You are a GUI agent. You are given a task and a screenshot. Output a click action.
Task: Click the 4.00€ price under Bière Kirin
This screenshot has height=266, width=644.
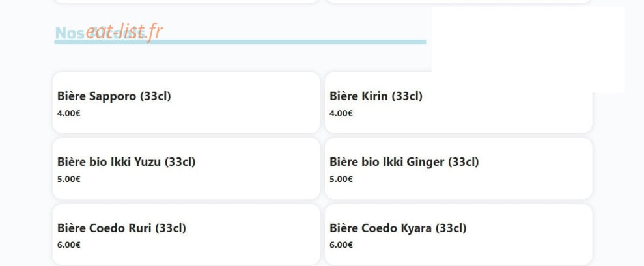click(341, 113)
